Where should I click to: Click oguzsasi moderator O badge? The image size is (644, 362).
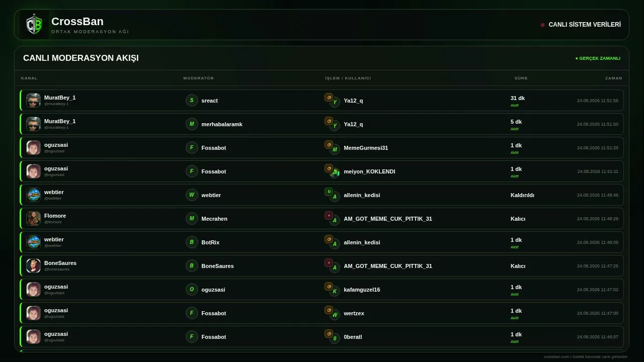coord(192,290)
